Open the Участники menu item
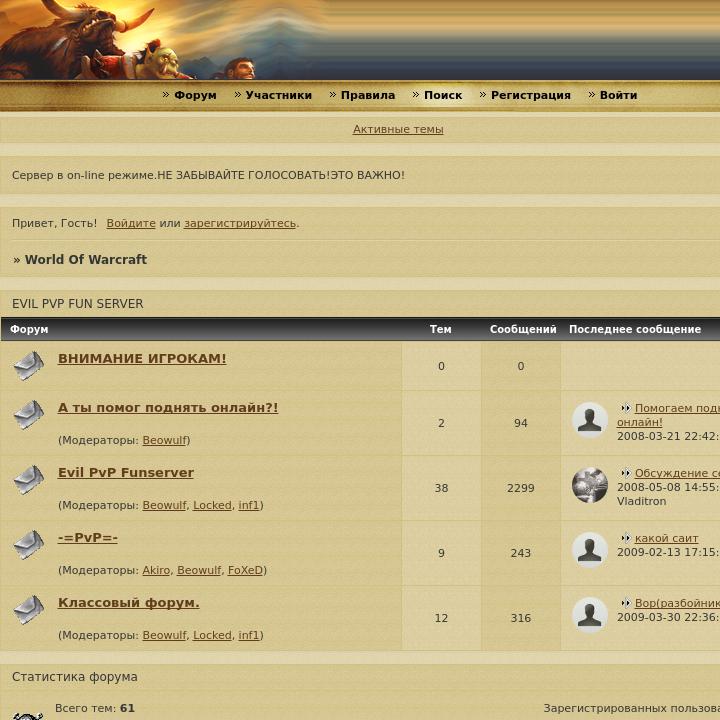Image resolution: width=720 pixels, height=720 pixels. coord(278,95)
